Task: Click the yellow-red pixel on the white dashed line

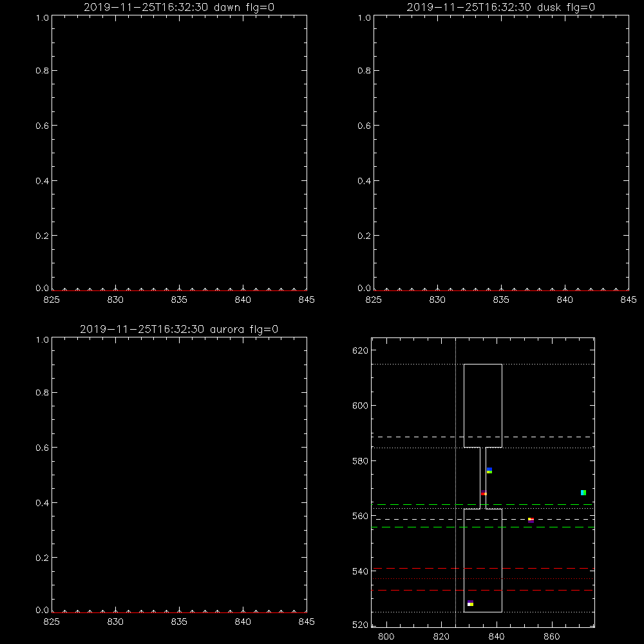Action: 531,520
